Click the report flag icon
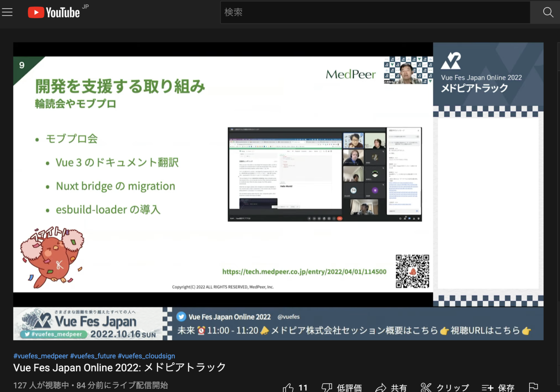Viewport: 560px width, 392px height. [x=533, y=387]
